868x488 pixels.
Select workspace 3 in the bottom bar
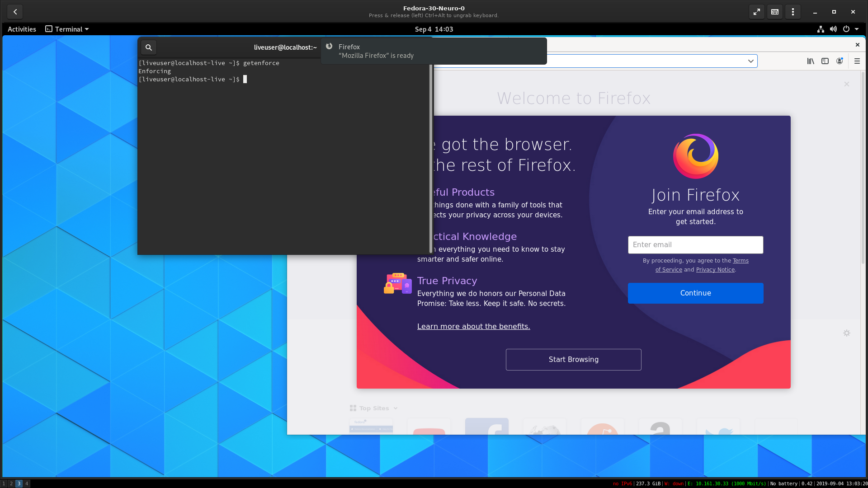click(x=19, y=483)
